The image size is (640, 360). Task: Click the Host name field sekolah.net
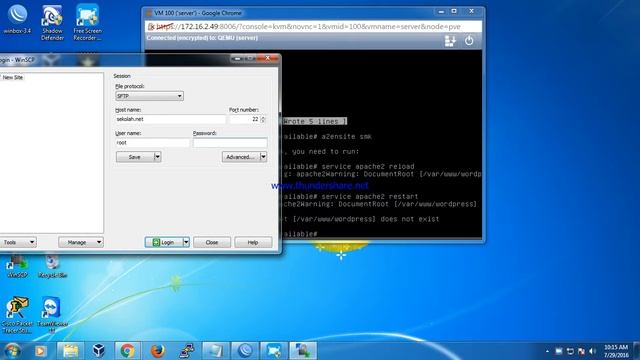pyautogui.click(x=170, y=119)
